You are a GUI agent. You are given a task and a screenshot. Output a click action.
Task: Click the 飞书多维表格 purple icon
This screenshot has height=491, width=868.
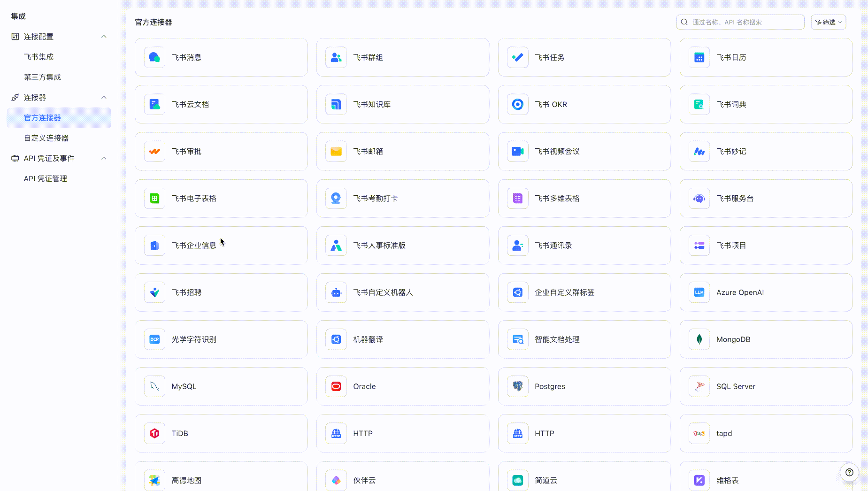pyautogui.click(x=518, y=198)
